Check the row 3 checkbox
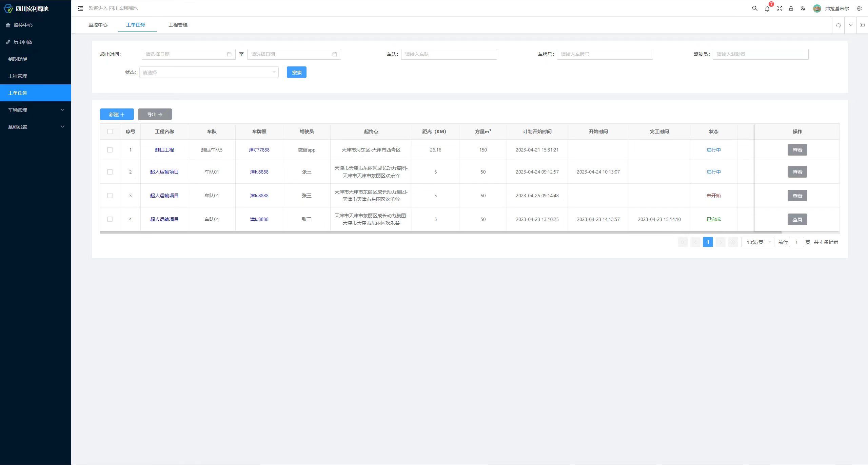 (x=110, y=196)
